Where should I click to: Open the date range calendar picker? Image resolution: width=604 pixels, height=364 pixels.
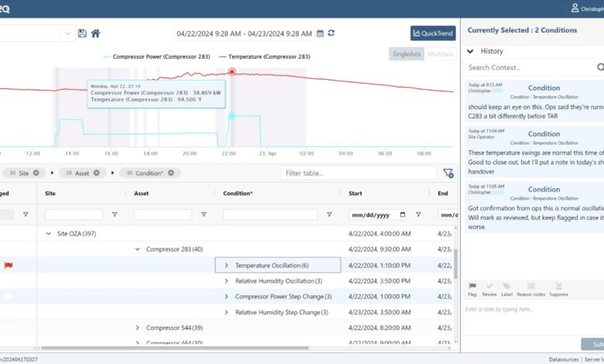coord(320,33)
